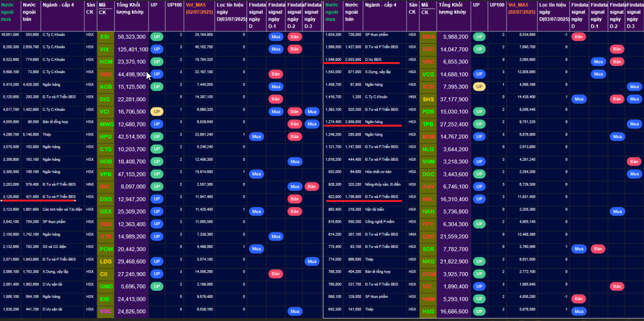The height and width of the screenshot is (321, 644).
Task: Click the Mua badge in the VPB row
Action: (x=256, y=174)
